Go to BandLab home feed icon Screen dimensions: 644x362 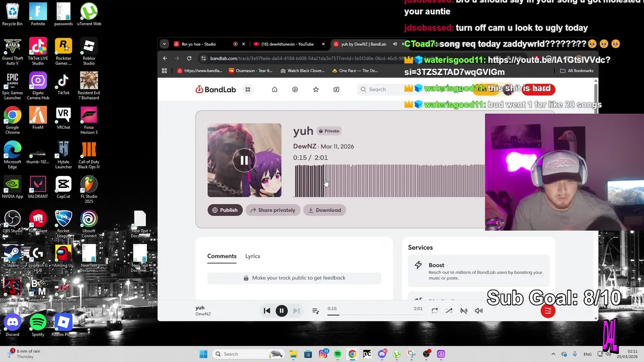(274, 89)
